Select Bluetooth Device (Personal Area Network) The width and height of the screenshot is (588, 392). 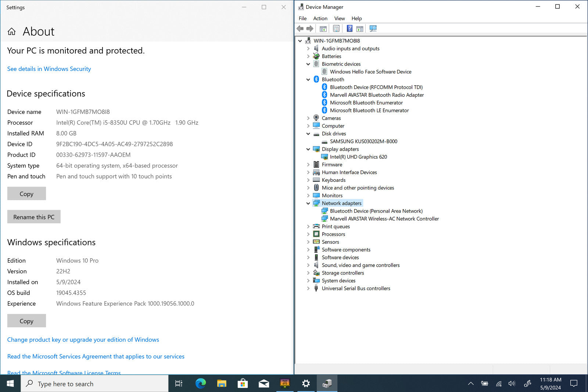(376, 211)
